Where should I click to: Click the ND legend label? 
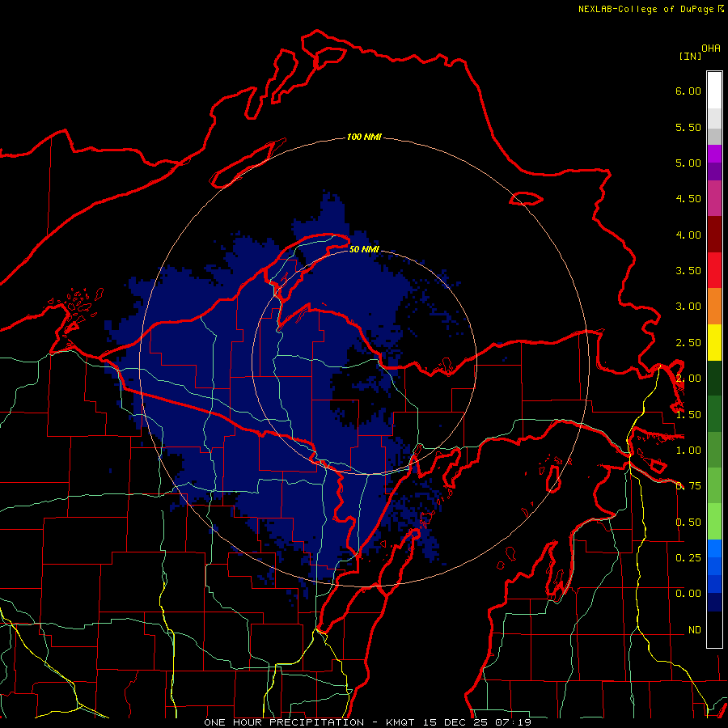(x=695, y=630)
